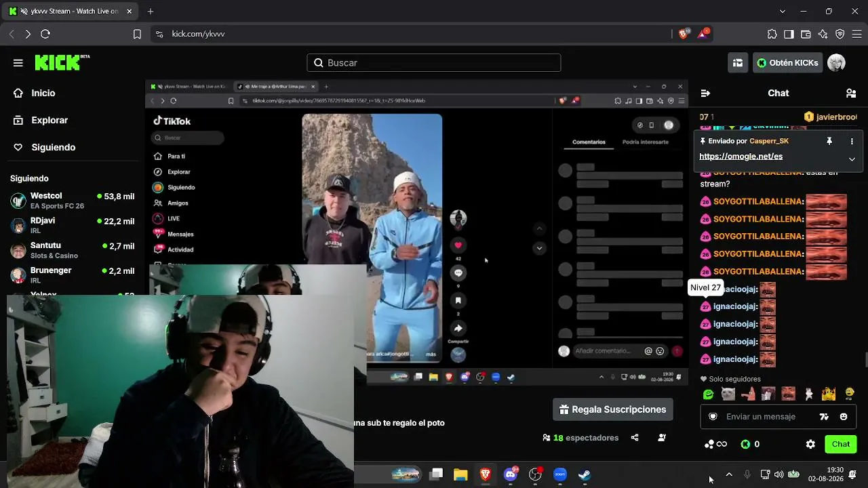Open the omegle.net/es pinned link
Viewport: 868px width, 488px height.
point(741,157)
